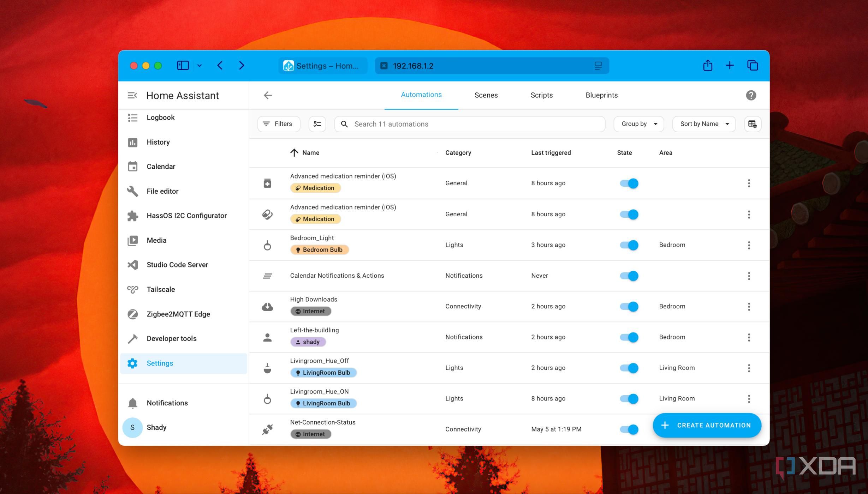Turn off the High Downloads automation
Screen dimensions: 868x494
tap(629, 307)
